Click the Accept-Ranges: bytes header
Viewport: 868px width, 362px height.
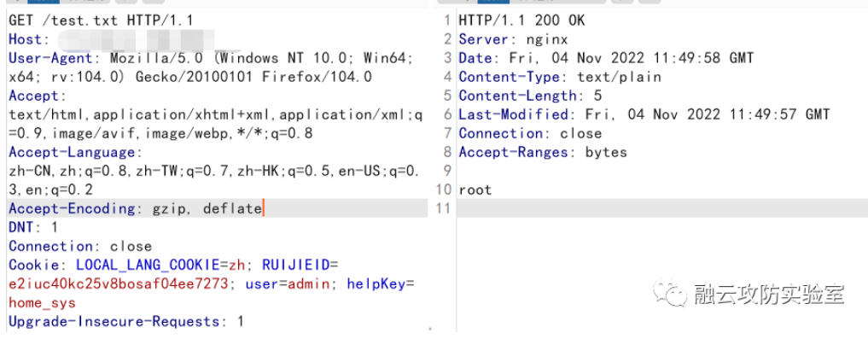point(542,152)
